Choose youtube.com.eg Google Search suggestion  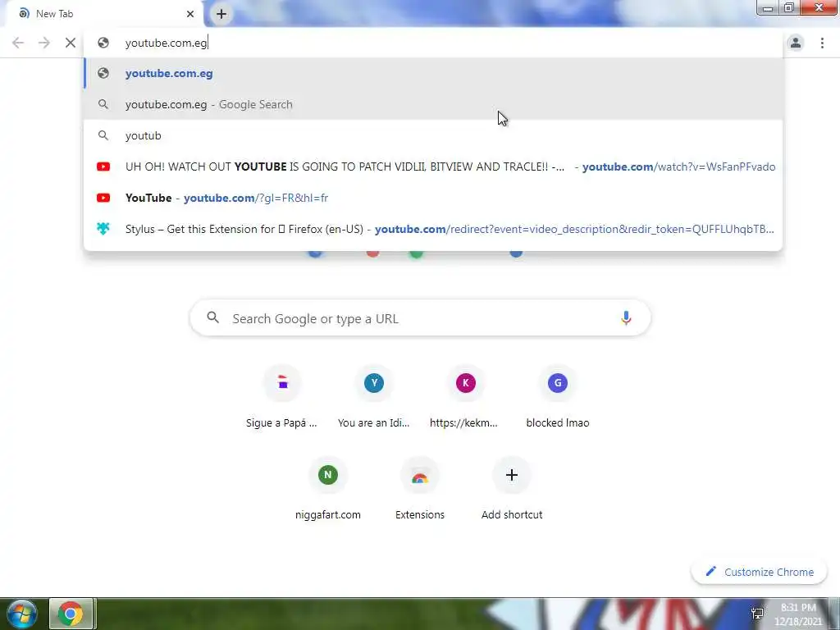point(434,104)
